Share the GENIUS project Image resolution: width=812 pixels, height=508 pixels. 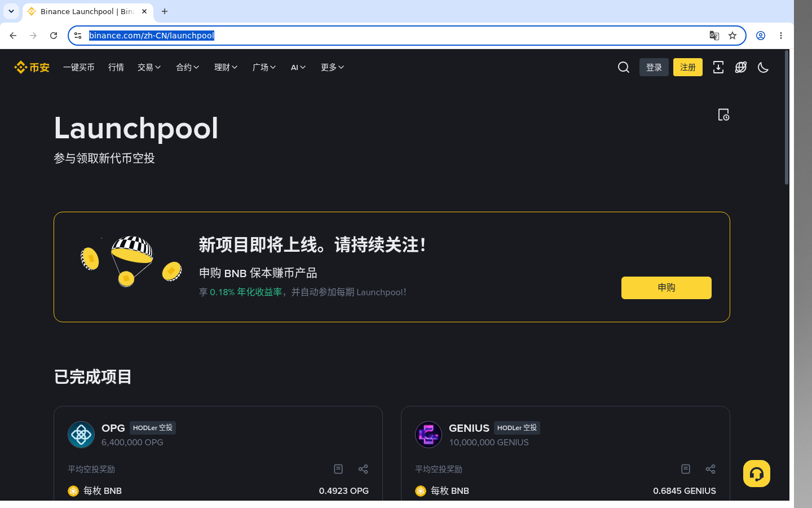point(710,469)
